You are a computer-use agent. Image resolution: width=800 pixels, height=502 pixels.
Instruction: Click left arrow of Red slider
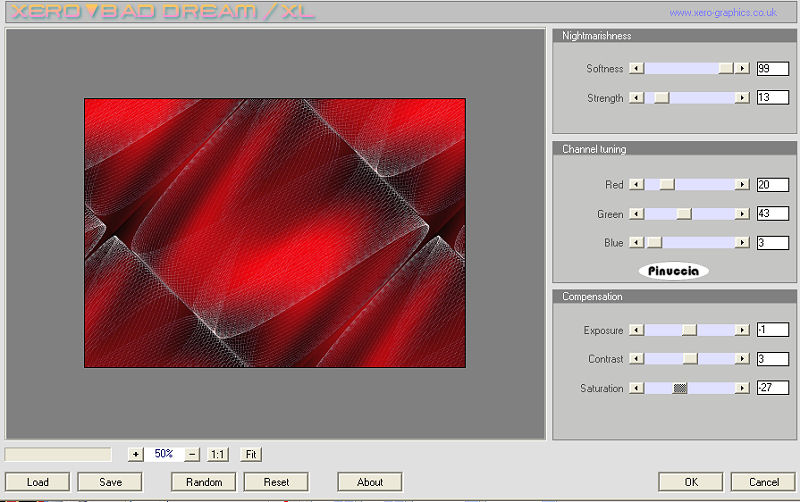click(x=636, y=184)
